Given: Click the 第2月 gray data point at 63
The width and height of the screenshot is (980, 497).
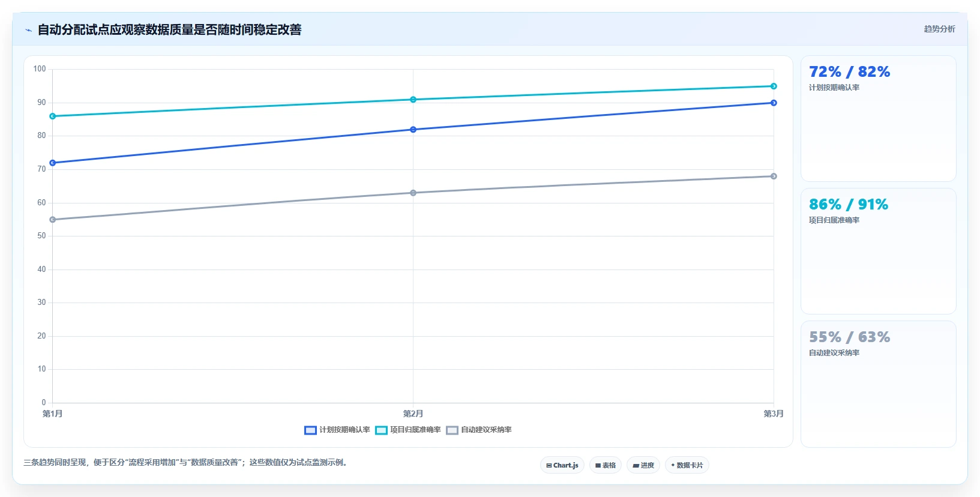Looking at the screenshot, I should [413, 193].
